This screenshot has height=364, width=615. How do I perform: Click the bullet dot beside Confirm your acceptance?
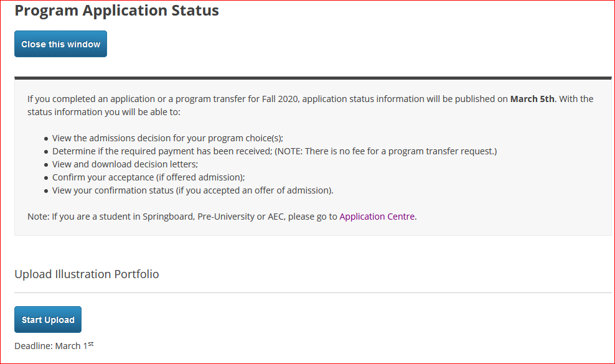coord(46,178)
